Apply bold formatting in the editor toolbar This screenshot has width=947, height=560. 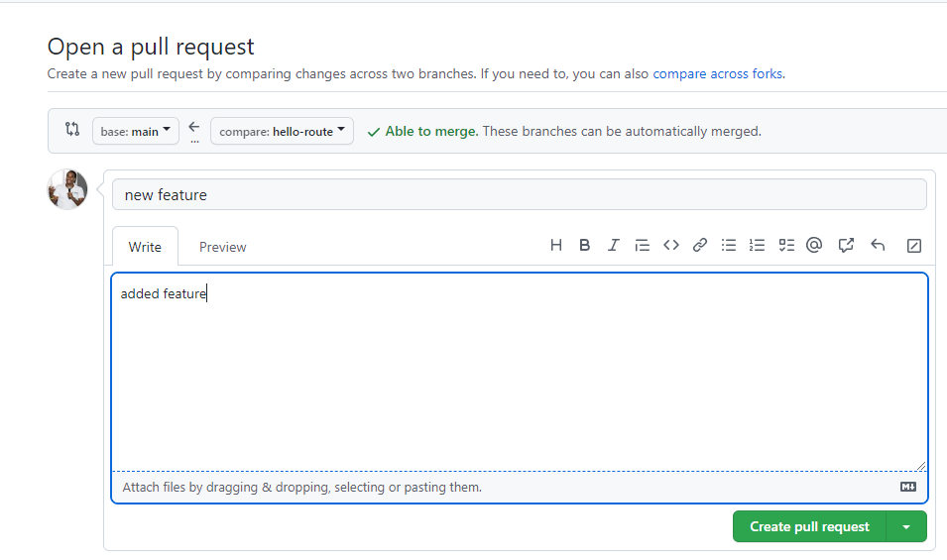pos(585,246)
